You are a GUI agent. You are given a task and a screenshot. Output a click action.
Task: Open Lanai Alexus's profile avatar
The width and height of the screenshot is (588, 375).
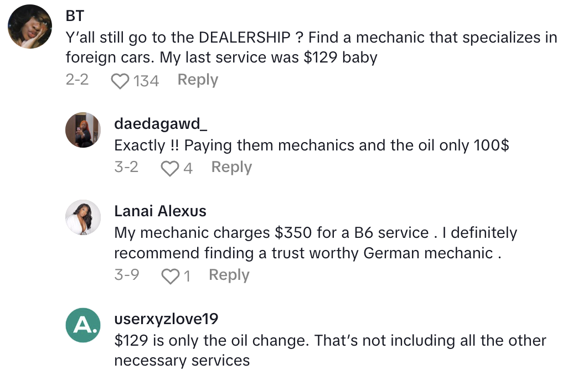83,217
